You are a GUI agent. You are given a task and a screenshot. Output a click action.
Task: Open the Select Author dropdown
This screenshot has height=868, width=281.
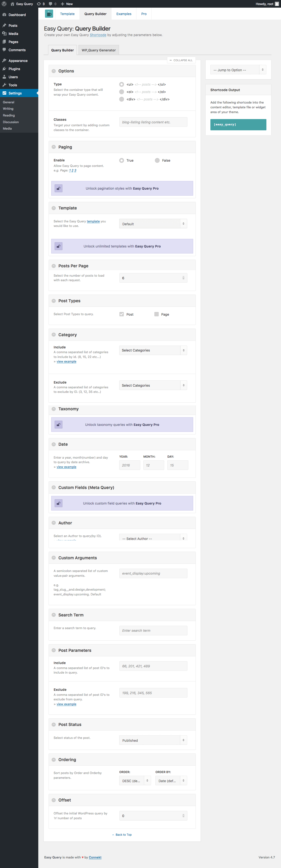point(153,537)
